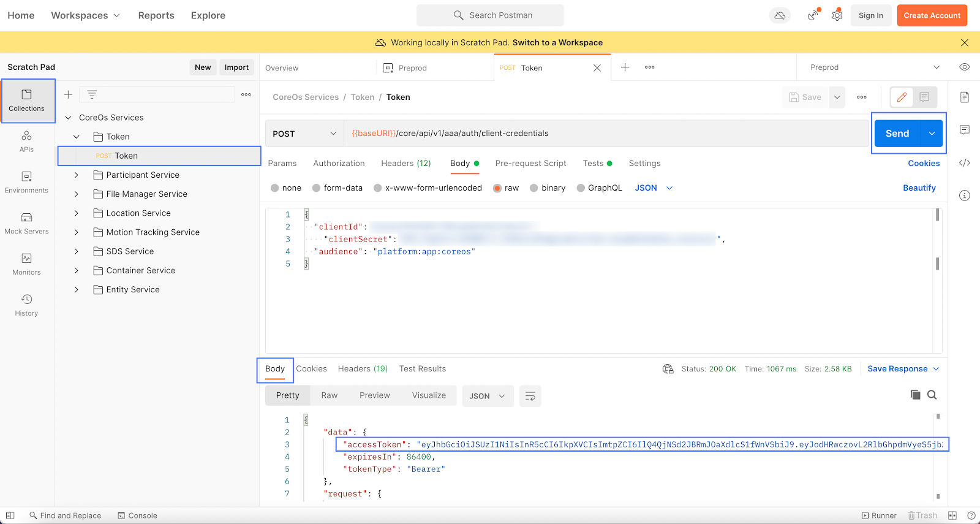Switch to comment mode icon beside pencil
Image resolution: width=980 pixels, height=524 pixels.
(925, 97)
